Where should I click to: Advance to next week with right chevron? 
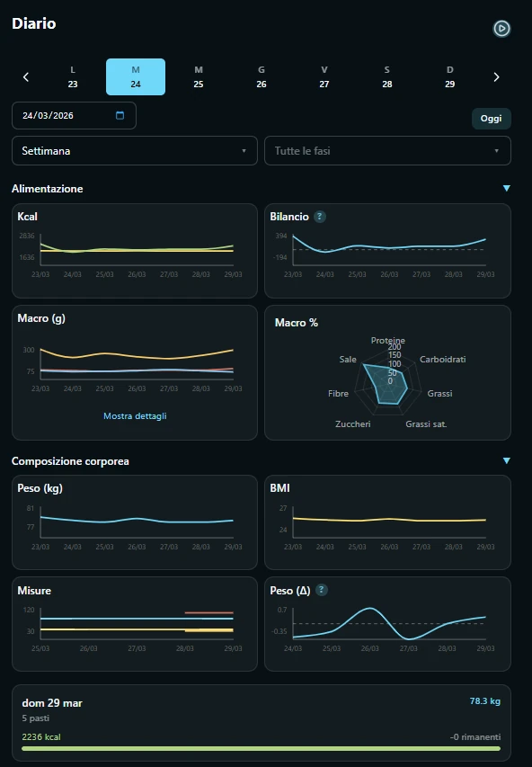pyautogui.click(x=496, y=76)
